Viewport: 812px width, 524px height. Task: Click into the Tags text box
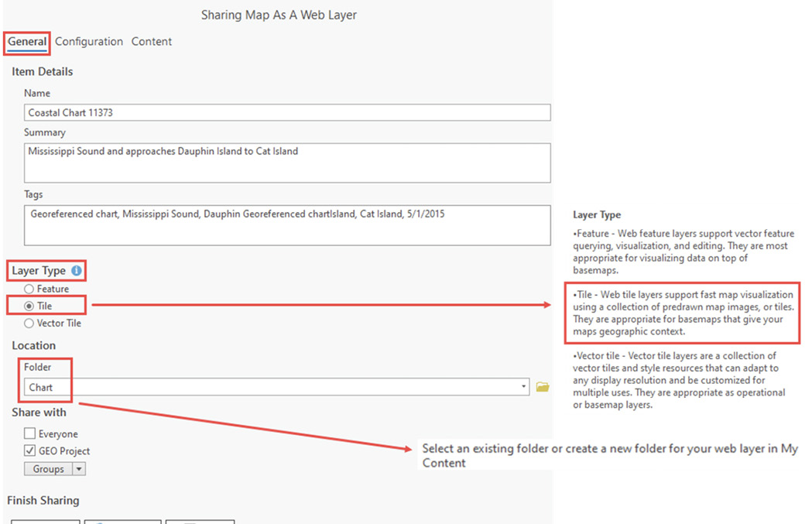click(x=287, y=225)
